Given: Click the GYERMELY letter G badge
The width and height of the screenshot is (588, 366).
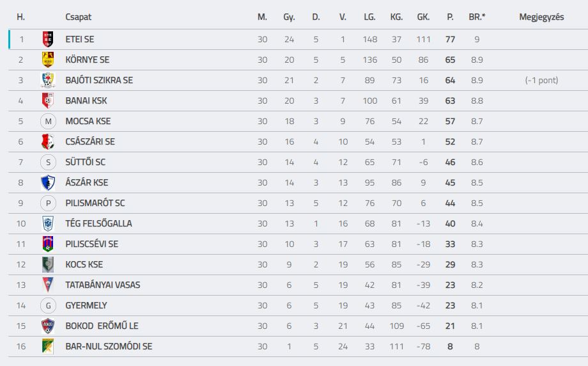Looking at the screenshot, I should click(x=48, y=306).
